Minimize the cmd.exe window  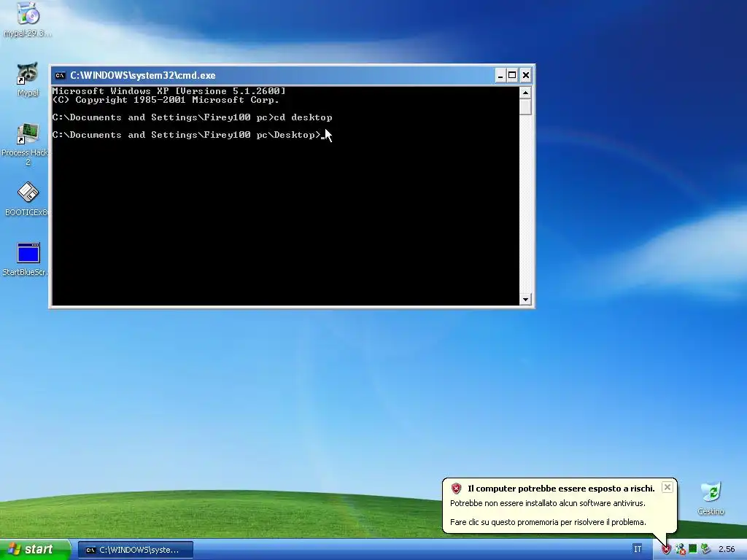click(500, 75)
